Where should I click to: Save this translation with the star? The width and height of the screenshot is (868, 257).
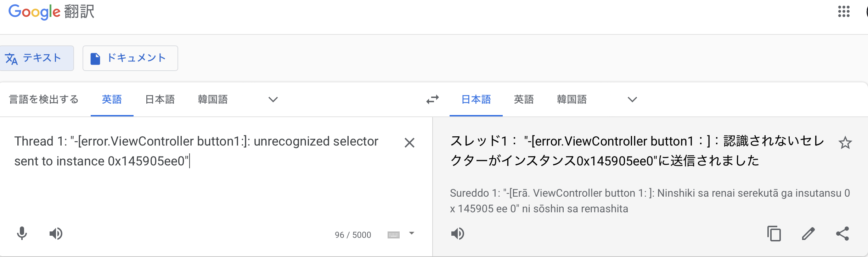846,143
